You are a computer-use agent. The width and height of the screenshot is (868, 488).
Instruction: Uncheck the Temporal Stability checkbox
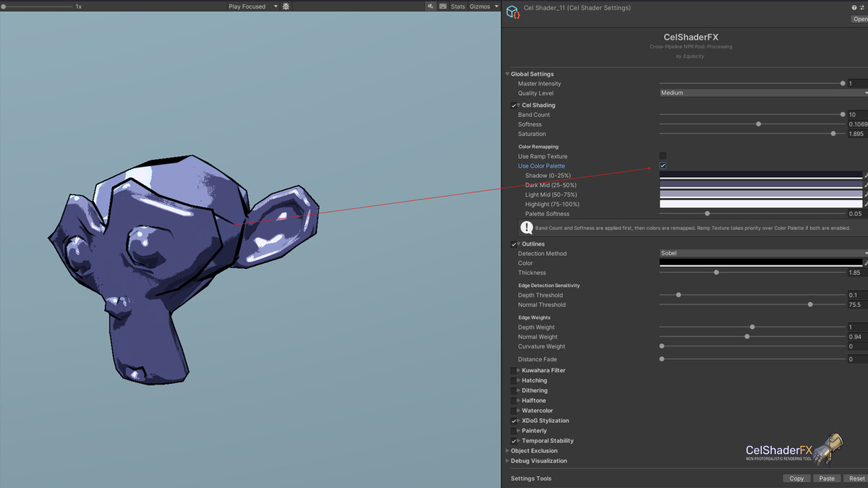pos(514,441)
